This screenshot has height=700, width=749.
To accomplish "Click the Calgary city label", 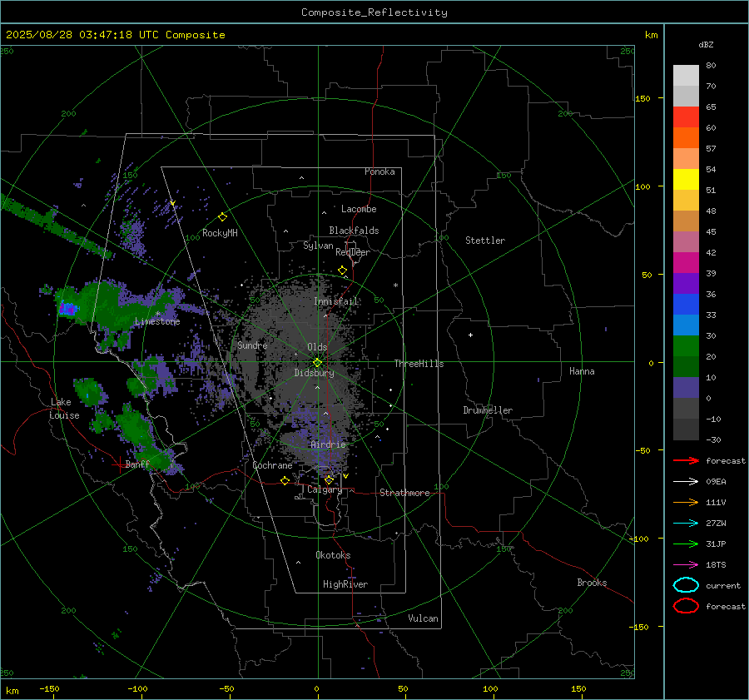I will pos(325,489).
